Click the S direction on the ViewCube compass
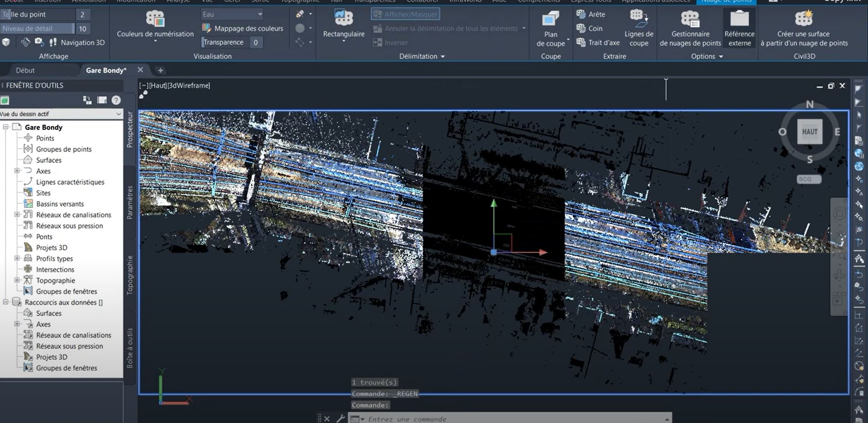Viewport: 868px width, 423px height. click(810, 159)
